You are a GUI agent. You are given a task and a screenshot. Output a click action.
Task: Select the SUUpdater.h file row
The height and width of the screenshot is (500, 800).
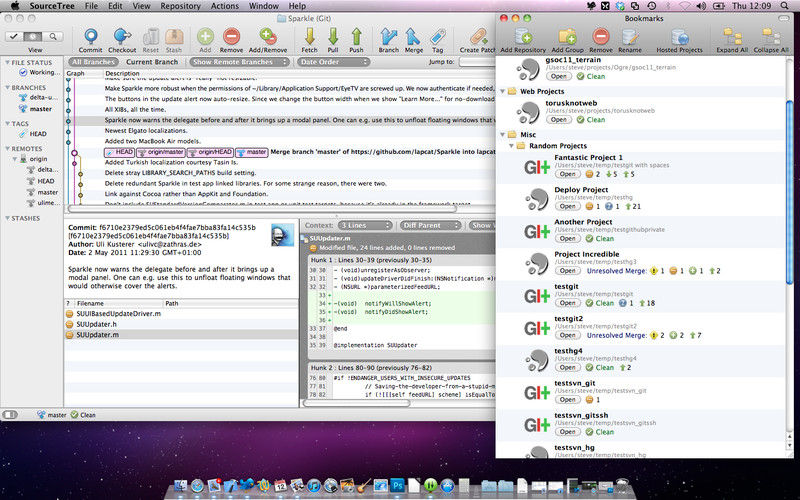(181, 324)
